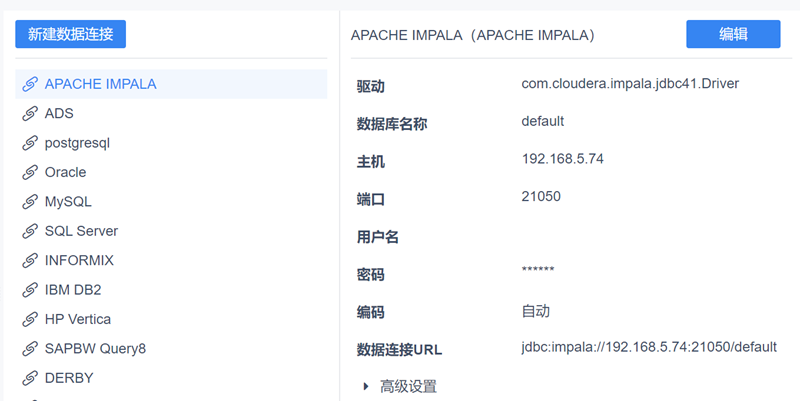Click the link icon next to ADS
The height and width of the screenshot is (401, 800).
[x=30, y=114]
